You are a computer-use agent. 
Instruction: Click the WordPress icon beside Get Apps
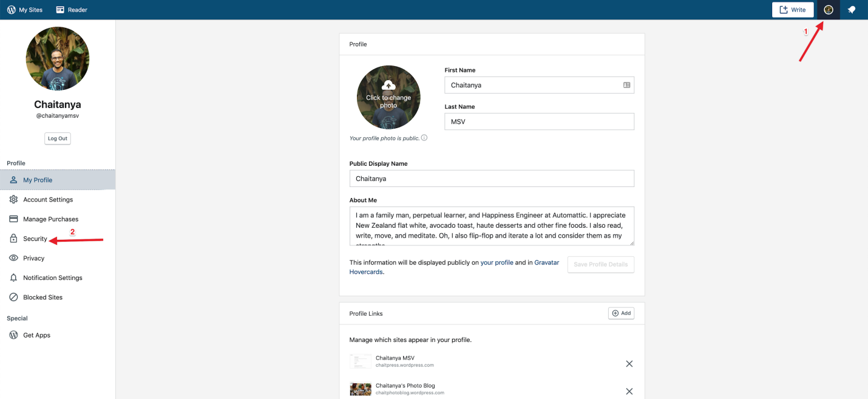pos(13,335)
